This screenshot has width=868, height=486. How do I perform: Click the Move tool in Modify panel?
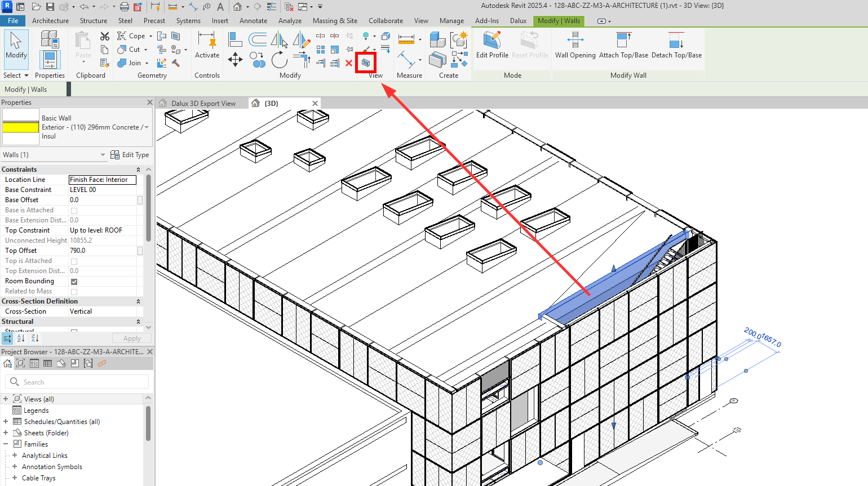point(235,59)
